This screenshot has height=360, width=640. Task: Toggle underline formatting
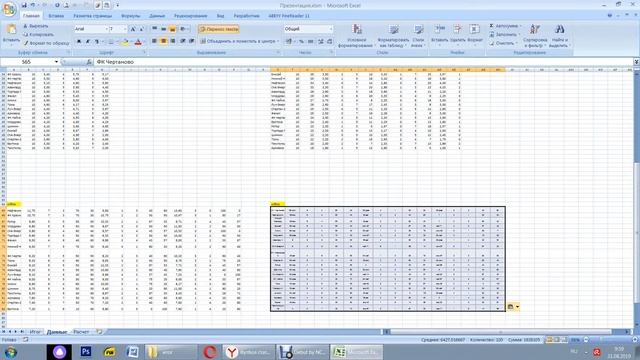97,41
